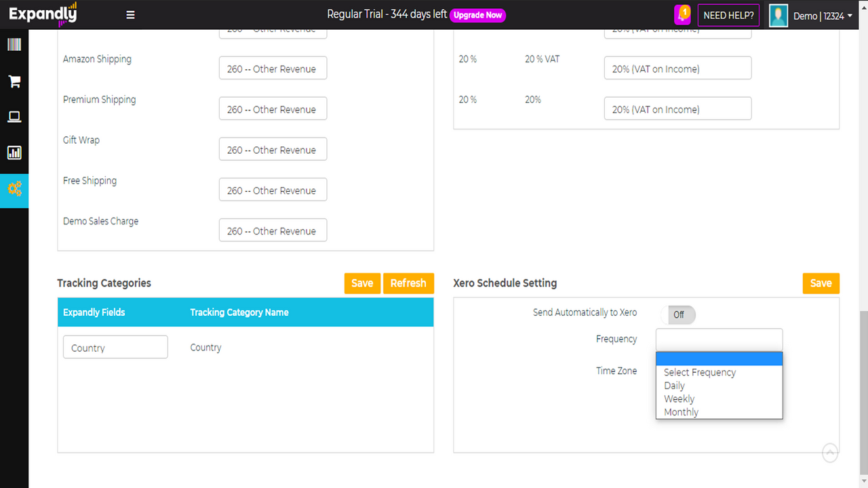Select the laptop listings icon in sidebar
Image resolution: width=868 pixels, height=488 pixels.
point(14,117)
